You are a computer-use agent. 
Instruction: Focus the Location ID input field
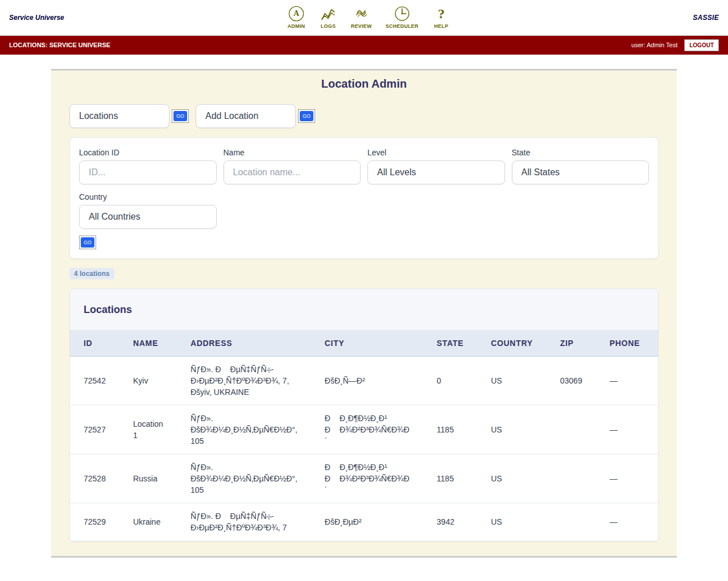pyautogui.click(x=148, y=172)
